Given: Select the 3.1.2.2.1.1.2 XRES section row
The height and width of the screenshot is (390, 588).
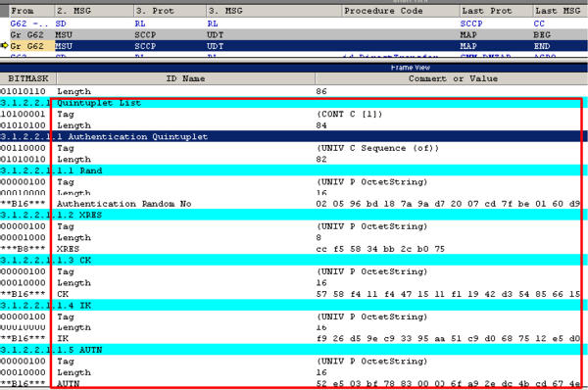Looking at the screenshot, I should coord(294,215).
